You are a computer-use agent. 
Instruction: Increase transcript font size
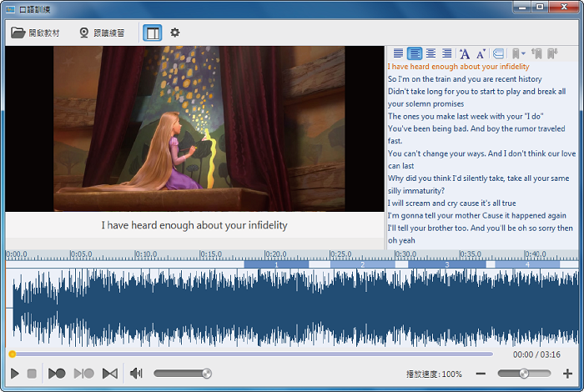point(465,53)
